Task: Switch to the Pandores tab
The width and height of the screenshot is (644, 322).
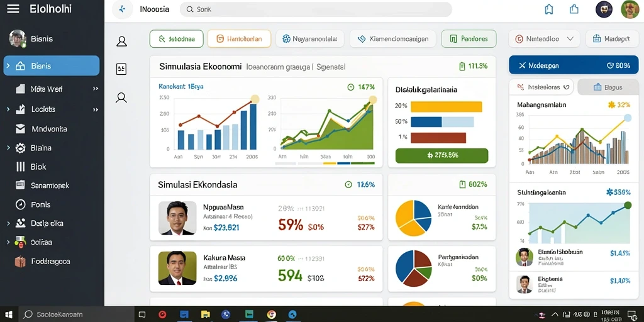Action: [x=469, y=39]
